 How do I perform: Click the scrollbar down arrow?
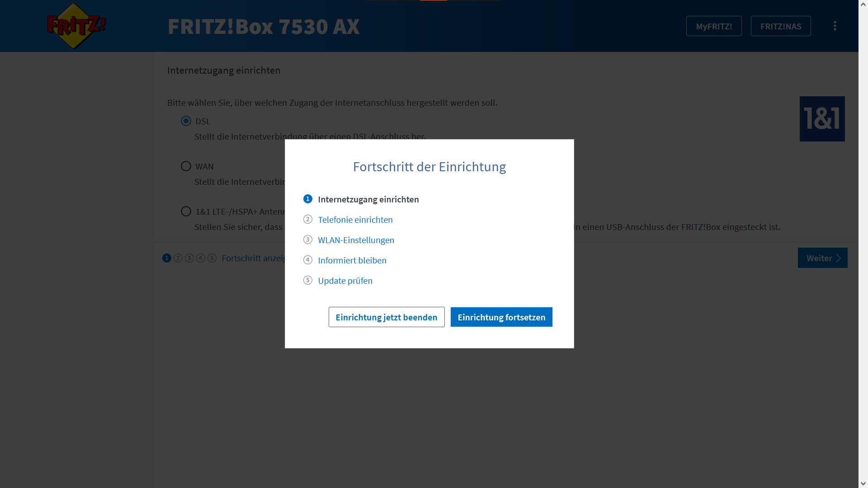863,484
